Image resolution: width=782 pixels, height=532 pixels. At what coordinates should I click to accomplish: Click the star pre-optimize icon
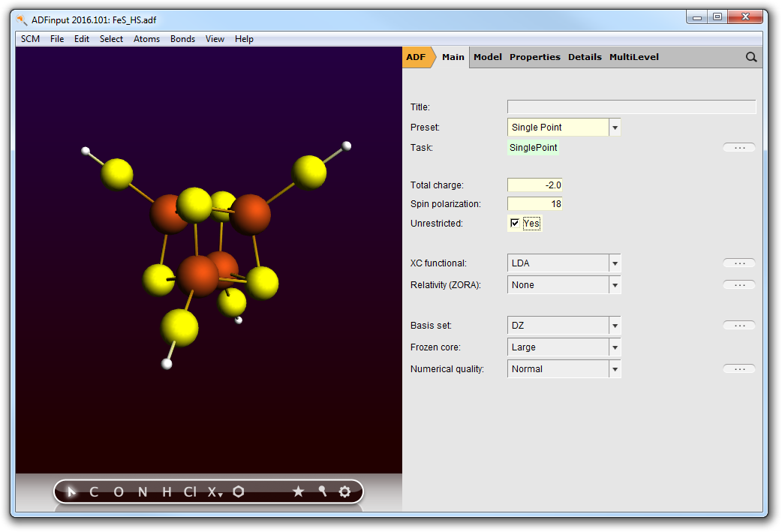tap(298, 491)
